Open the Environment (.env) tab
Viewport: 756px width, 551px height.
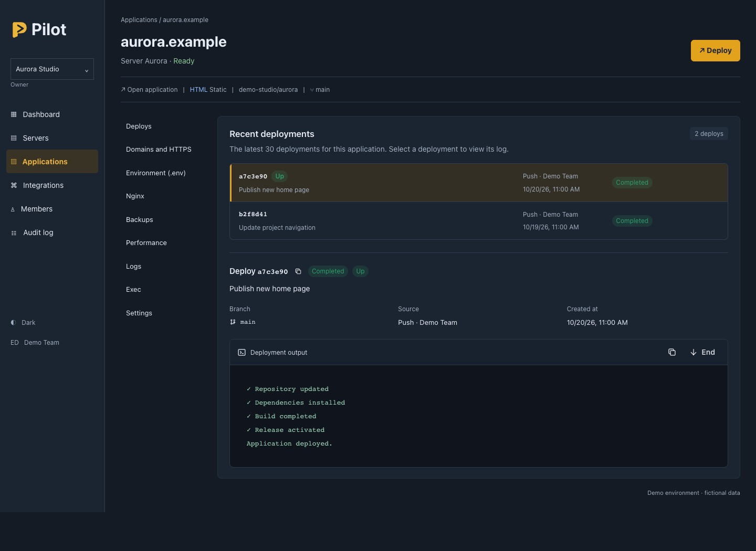pos(156,173)
